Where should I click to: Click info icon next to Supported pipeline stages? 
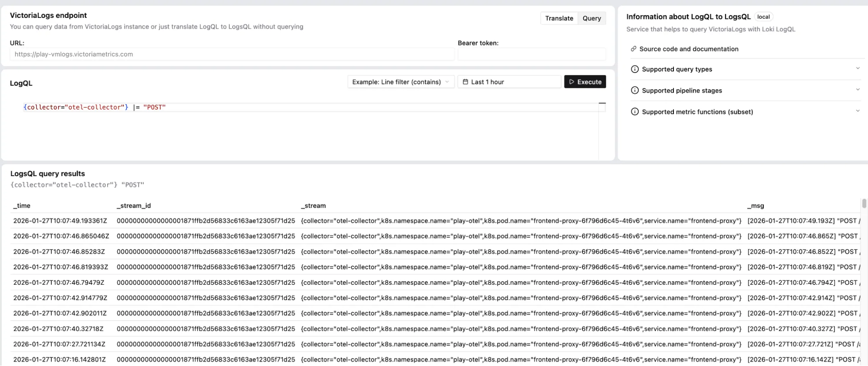pyautogui.click(x=634, y=91)
